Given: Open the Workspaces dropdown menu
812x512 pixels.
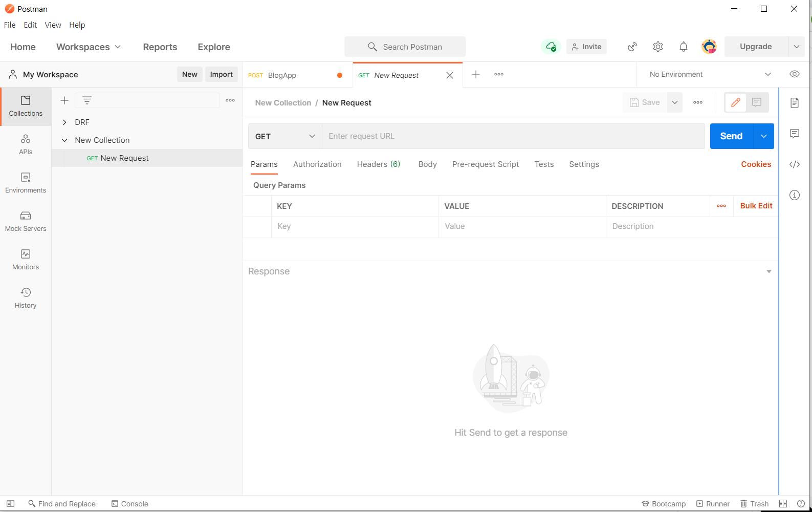Looking at the screenshot, I should pos(89,47).
